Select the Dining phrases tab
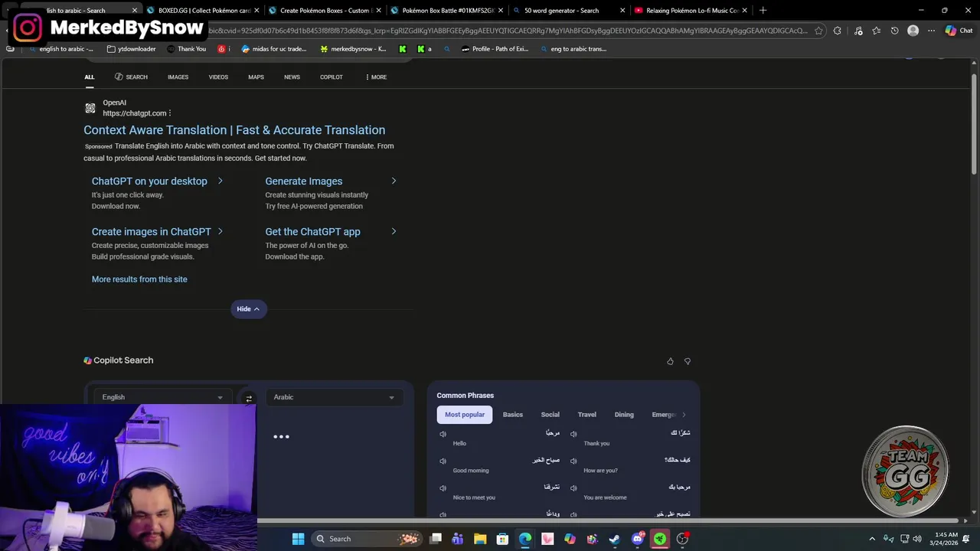This screenshot has height=551, width=980. click(x=624, y=415)
